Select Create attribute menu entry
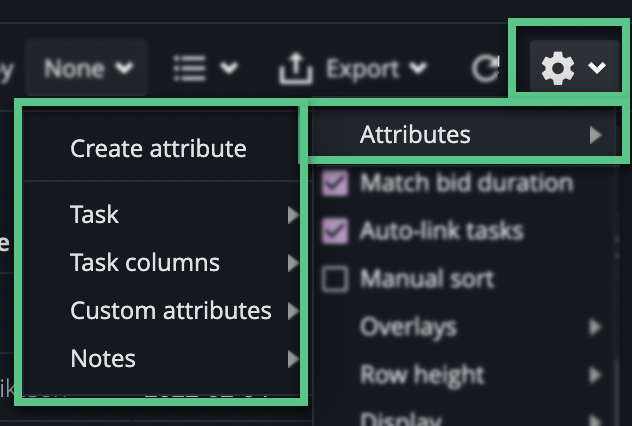Screen dimensions: 632x426 coord(158,148)
